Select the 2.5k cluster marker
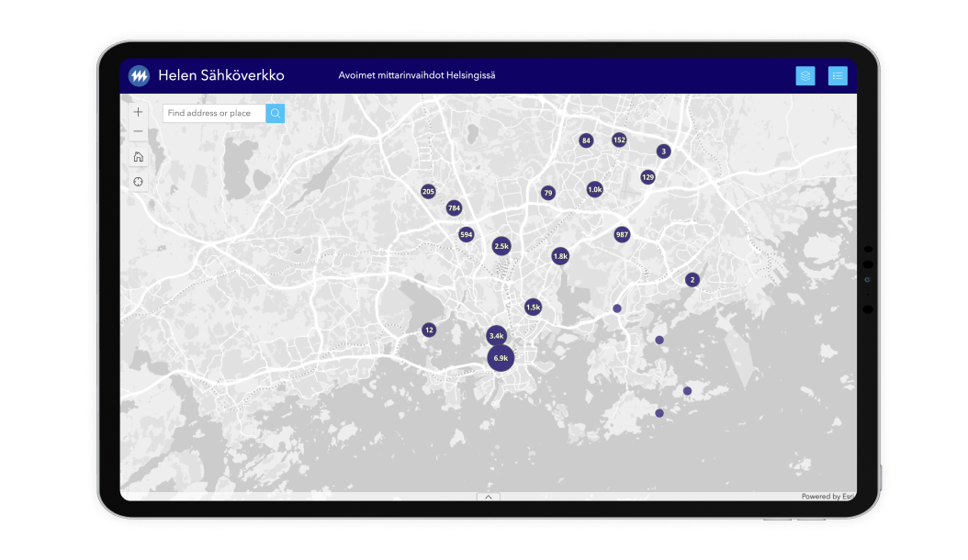Screen dimensions: 968x560 (501, 246)
